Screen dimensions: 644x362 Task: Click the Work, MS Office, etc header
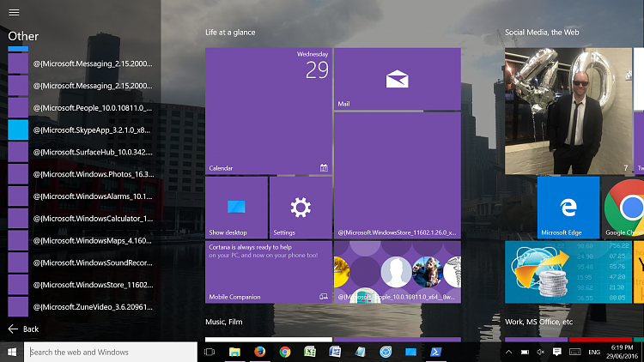tap(538, 322)
